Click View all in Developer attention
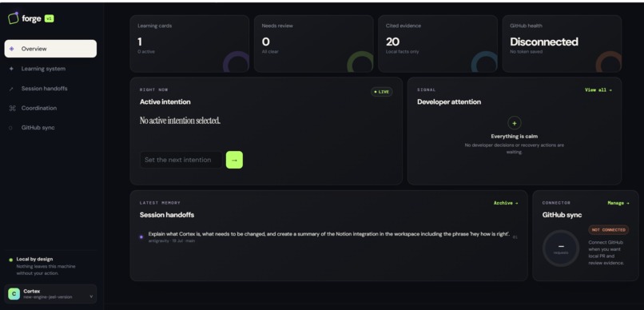The image size is (644, 310). point(598,90)
